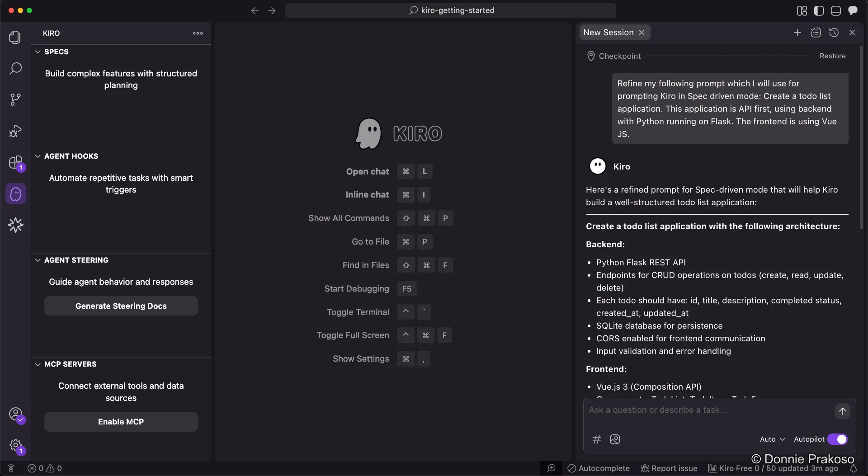
Task: Open the KIRO panel overflow menu
Action: tap(198, 33)
